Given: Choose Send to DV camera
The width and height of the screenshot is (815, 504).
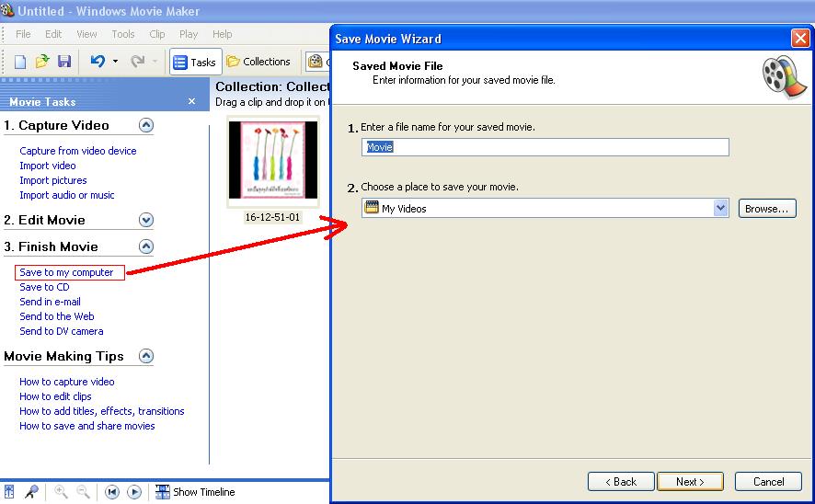Looking at the screenshot, I should coord(62,331).
